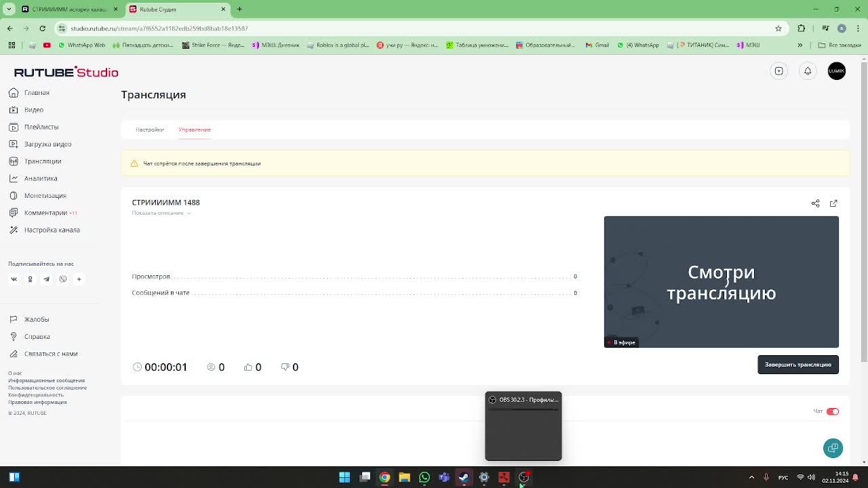Click the share stream icon
The height and width of the screenshot is (488, 868).
(x=816, y=203)
